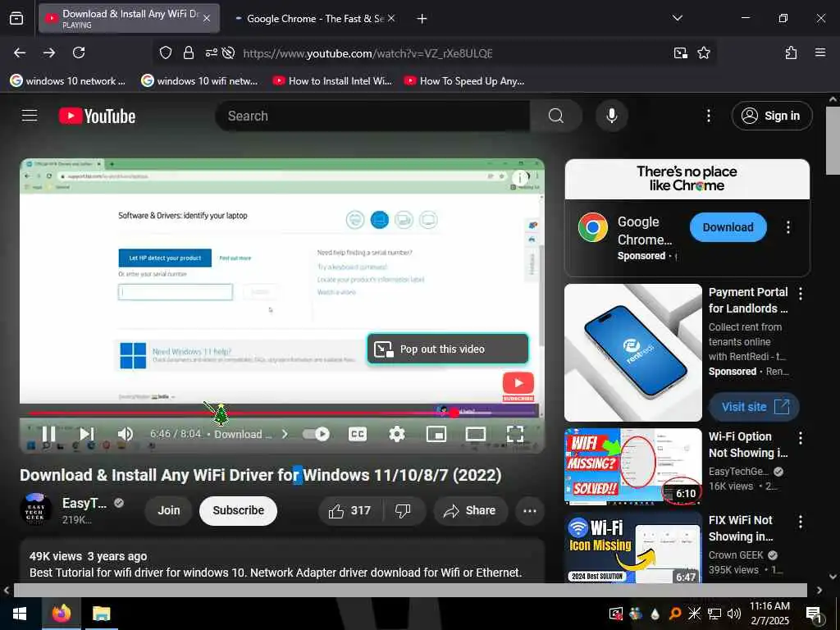Image resolution: width=840 pixels, height=630 pixels.
Task: Open FIX WiFi Not Showing options menu
Action: point(801,521)
